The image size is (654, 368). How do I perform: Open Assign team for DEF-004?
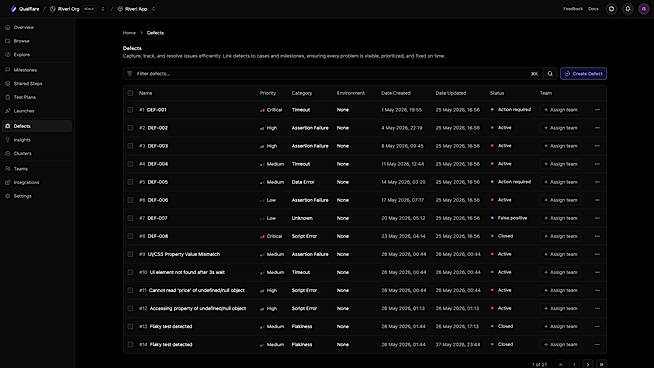tap(561, 164)
